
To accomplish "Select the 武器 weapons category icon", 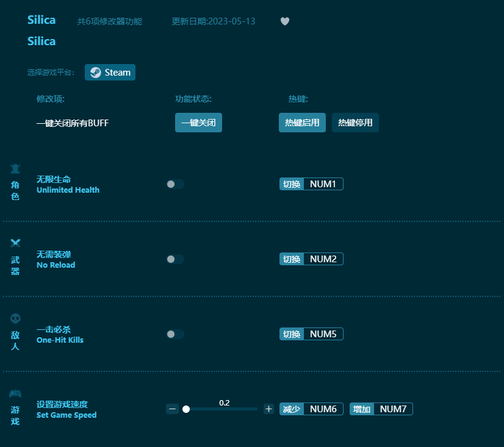I will (15, 243).
